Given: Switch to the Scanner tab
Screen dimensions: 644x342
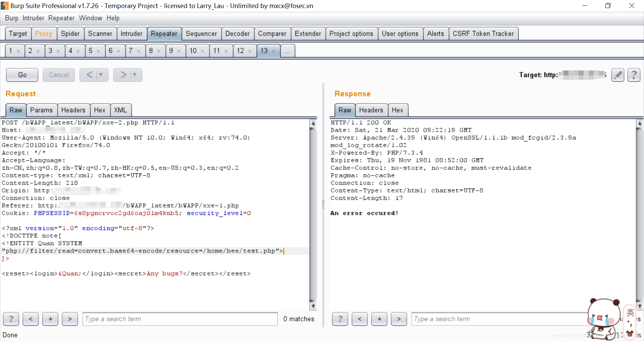Looking at the screenshot, I should (x=100, y=34).
